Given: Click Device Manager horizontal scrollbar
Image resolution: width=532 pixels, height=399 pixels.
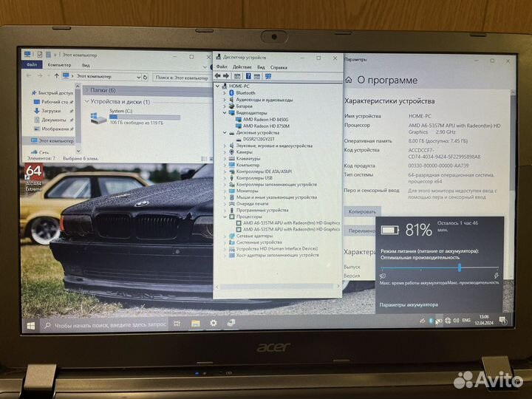Looking at the screenshot, I should 277,287.
